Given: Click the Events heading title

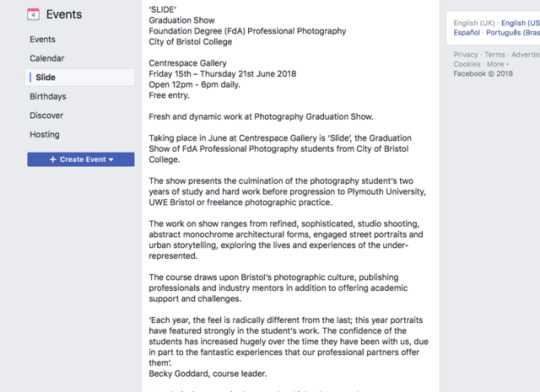Looking at the screenshot, I should [x=64, y=14].
